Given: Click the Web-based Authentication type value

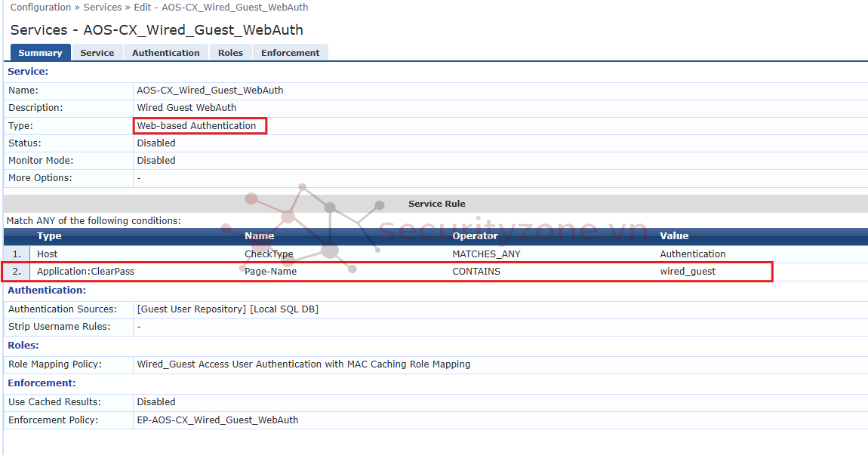Looking at the screenshot, I should pyautogui.click(x=197, y=126).
